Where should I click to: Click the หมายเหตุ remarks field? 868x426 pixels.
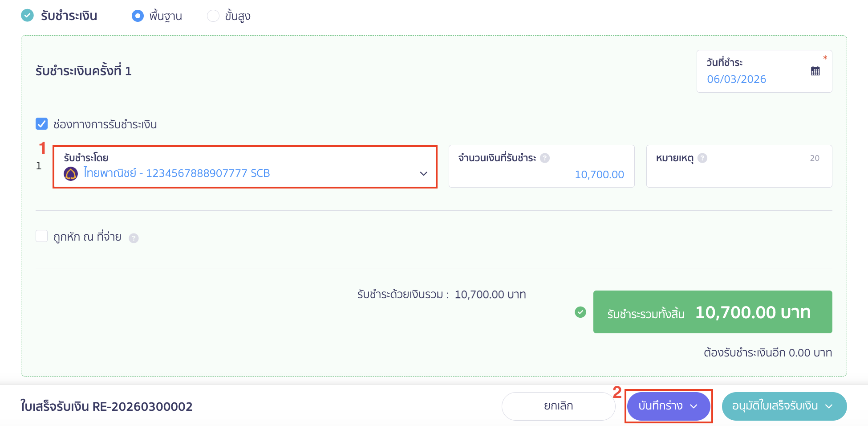coord(739,174)
